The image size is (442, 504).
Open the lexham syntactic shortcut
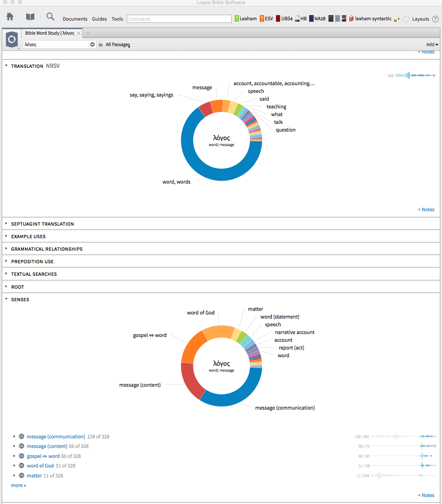tap(370, 18)
